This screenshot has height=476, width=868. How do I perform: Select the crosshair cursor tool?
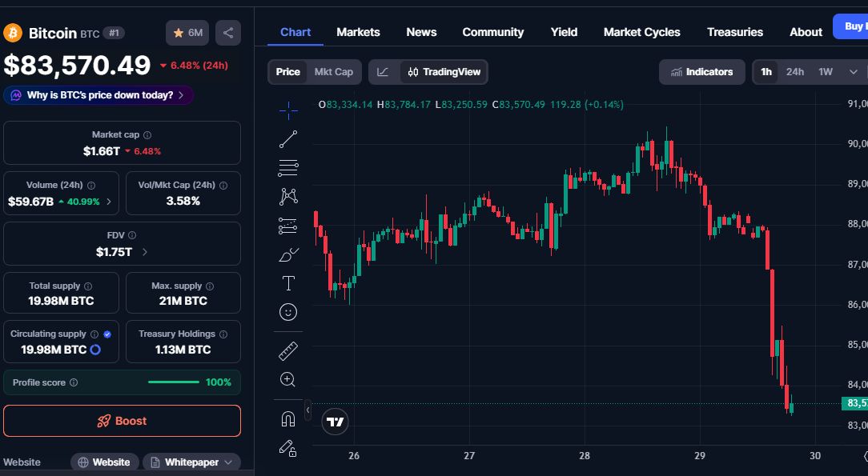tap(287, 110)
